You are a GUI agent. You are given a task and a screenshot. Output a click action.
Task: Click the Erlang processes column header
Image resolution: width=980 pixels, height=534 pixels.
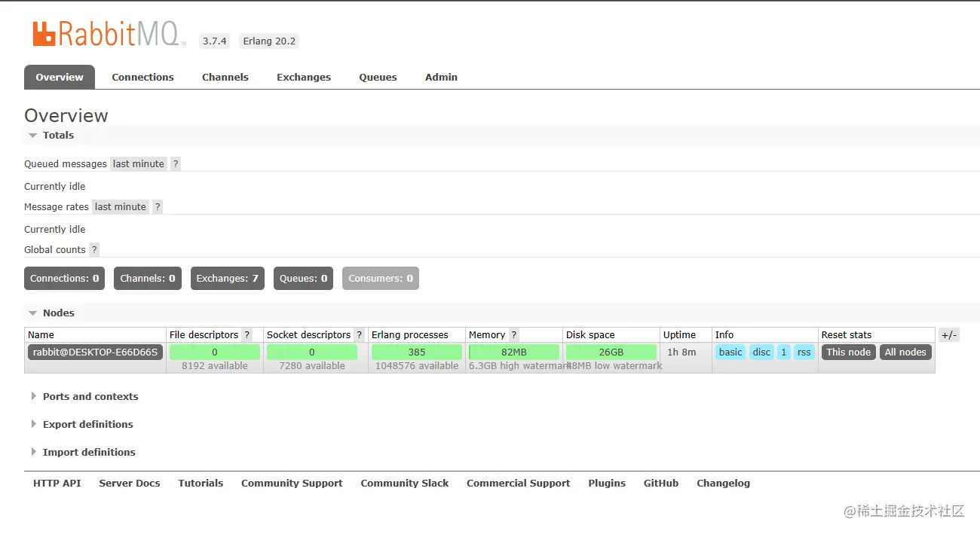coord(410,335)
